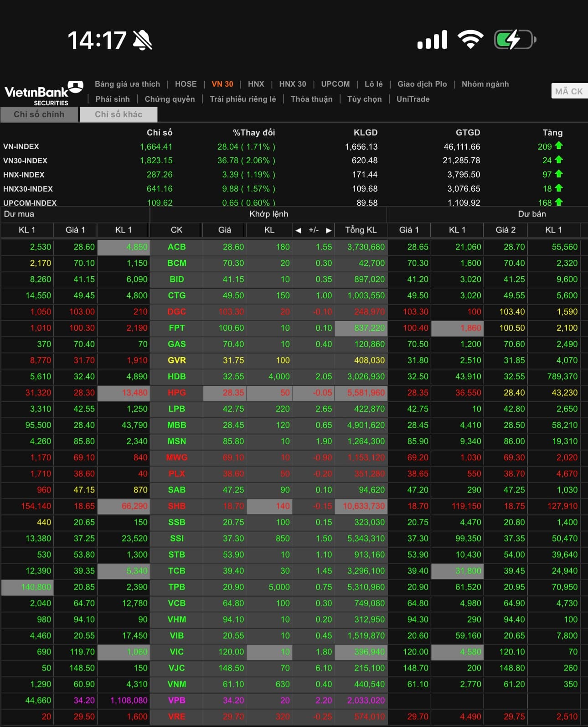Screen dimensions: 588x727
Task: Open the ACB stock ticker
Action: click(x=176, y=247)
